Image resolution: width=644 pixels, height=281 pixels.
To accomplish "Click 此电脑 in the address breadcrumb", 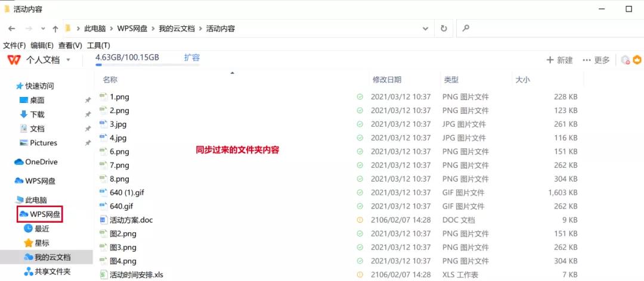I will tap(95, 29).
